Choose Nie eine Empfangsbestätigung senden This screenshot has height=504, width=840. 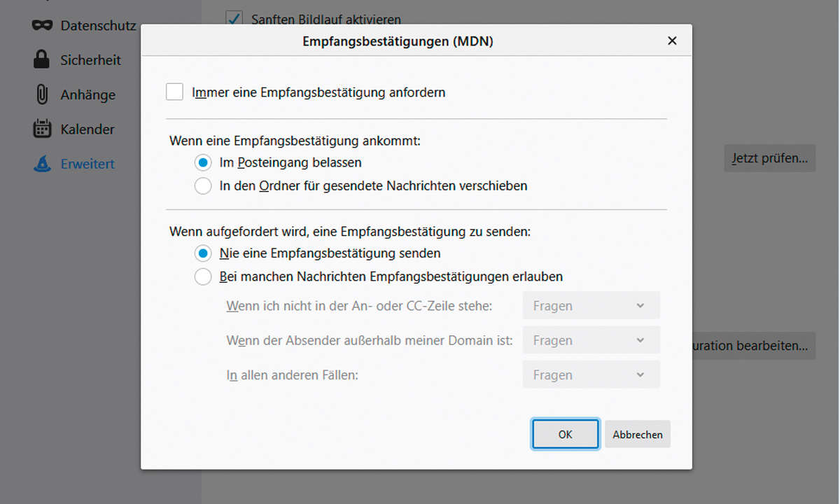203,253
